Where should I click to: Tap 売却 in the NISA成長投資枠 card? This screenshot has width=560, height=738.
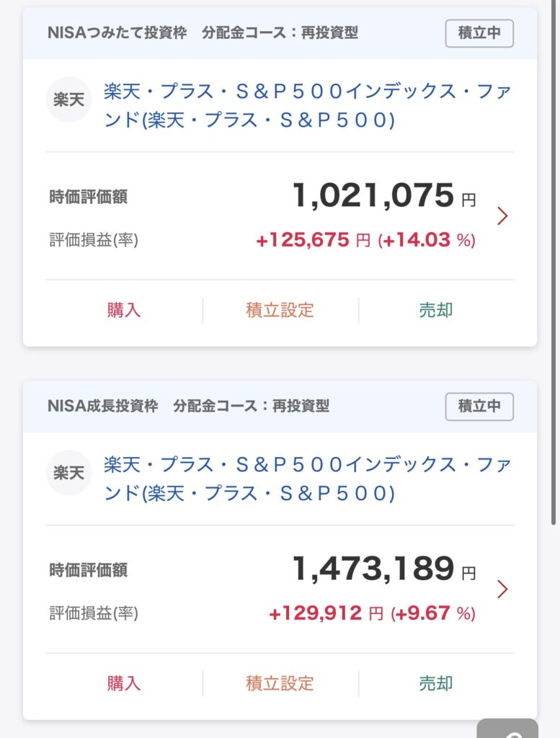pos(436,683)
